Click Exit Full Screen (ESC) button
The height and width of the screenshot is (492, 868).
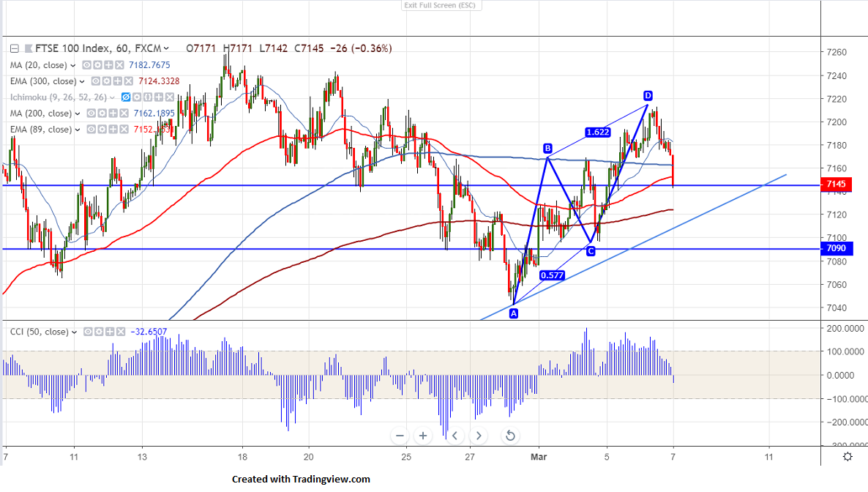click(441, 5)
